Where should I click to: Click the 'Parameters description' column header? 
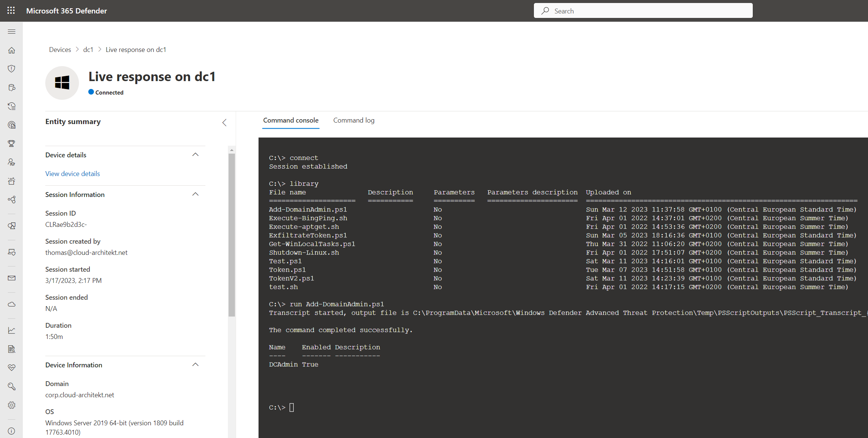point(532,192)
